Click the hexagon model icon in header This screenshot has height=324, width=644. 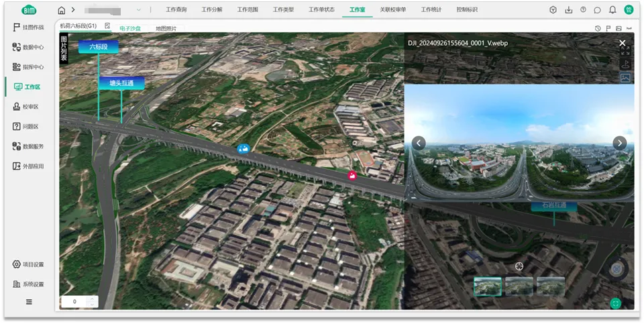click(x=553, y=10)
